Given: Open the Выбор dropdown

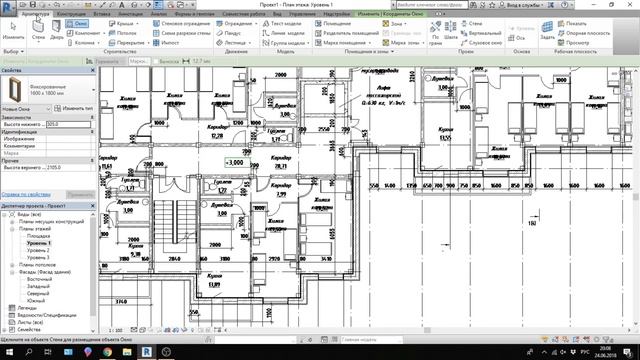Looking at the screenshot, I should pyautogui.click(x=13, y=52).
